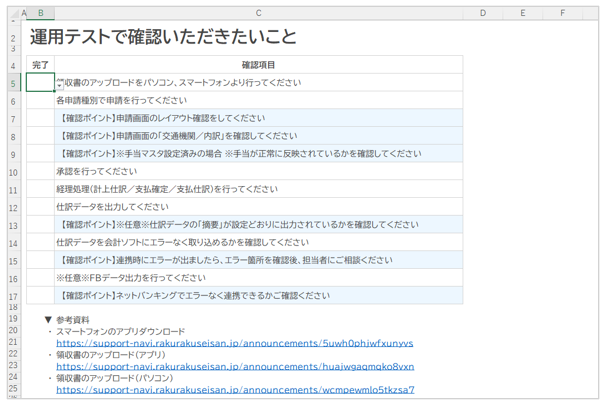Select row 17 header

point(13,296)
